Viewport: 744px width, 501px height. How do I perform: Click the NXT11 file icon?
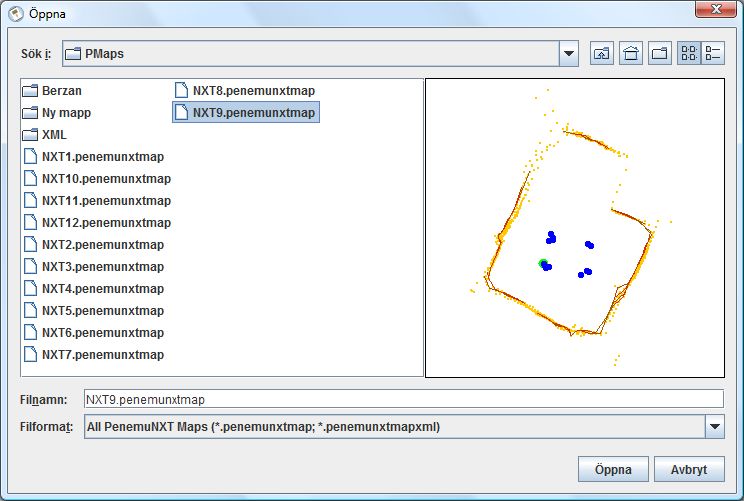[30, 200]
